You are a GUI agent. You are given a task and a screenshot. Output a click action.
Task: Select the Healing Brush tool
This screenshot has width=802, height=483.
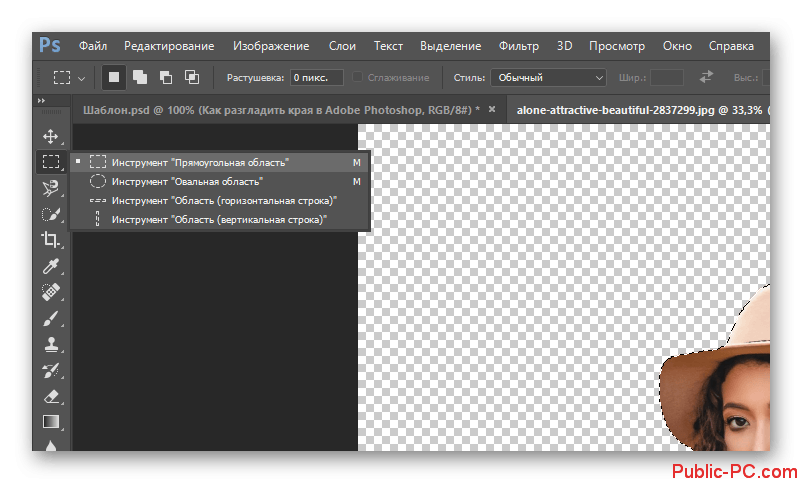(x=50, y=292)
